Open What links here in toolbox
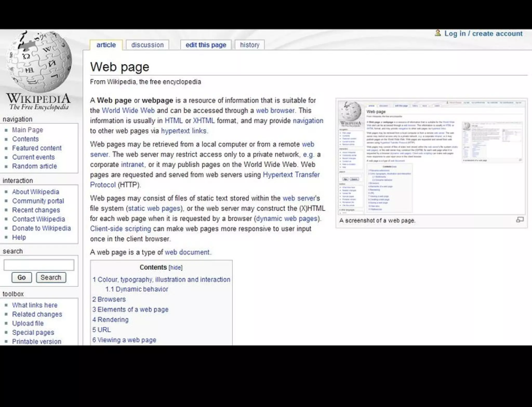 35,305
